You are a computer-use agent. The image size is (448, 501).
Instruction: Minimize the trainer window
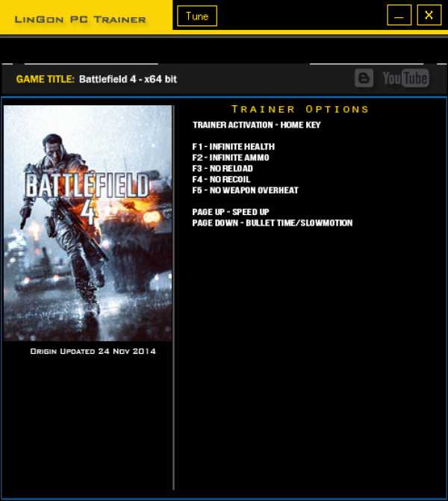tap(399, 15)
